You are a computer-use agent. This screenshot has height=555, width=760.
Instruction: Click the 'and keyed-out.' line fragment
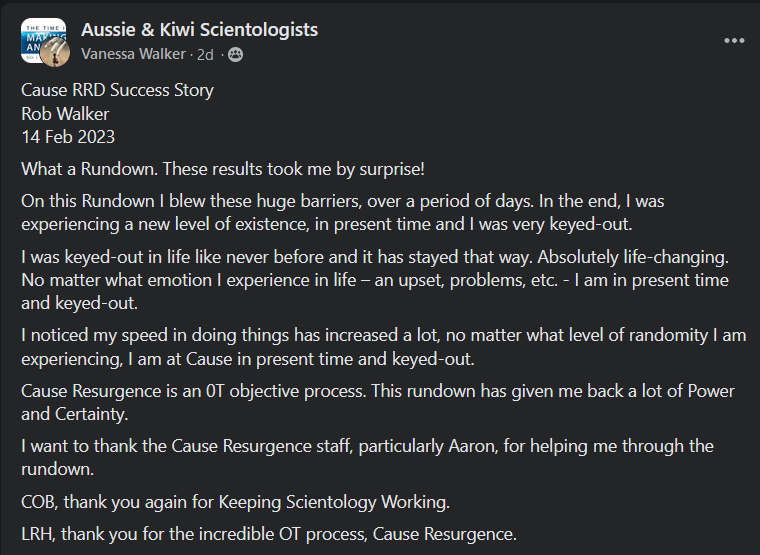(x=79, y=303)
